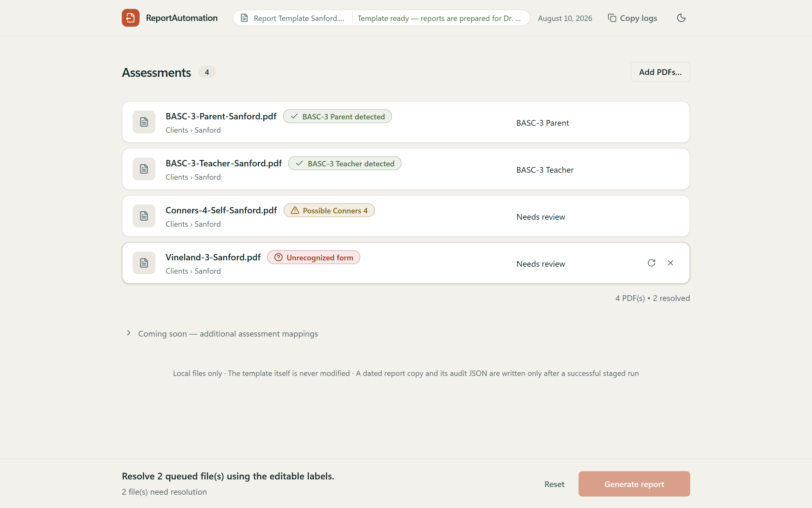Click Clients › Sanford path under BASC-3-Parent-Sanford.pdf
812x508 pixels.
click(x=193, y=130)
